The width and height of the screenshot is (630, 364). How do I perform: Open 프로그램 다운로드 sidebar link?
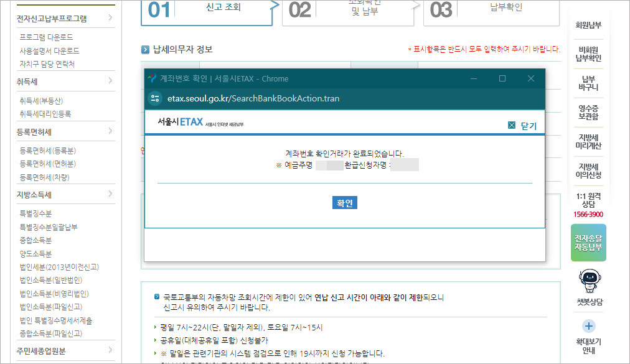(x=46, y=37)
